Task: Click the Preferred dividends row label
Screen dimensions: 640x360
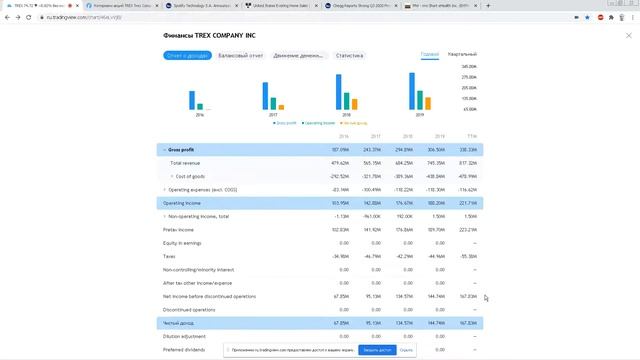Action: click(184, 350)
